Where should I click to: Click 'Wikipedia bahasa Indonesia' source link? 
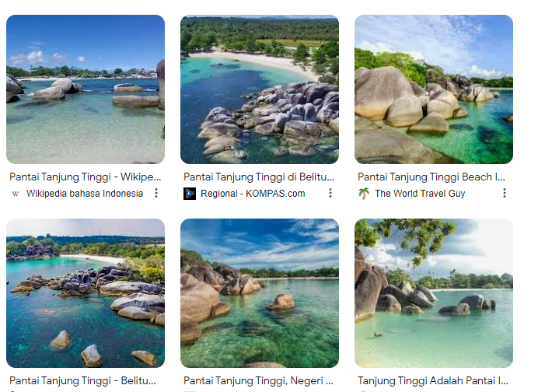[x=85, y=194]
